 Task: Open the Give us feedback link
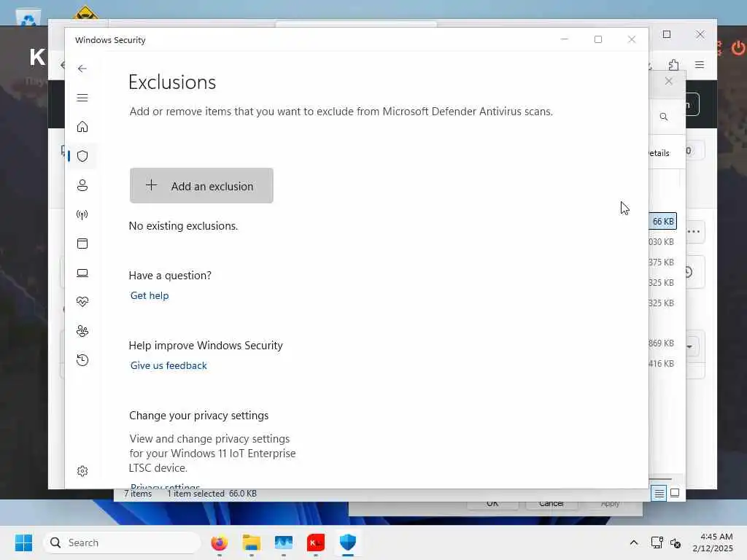coord(169,366)
